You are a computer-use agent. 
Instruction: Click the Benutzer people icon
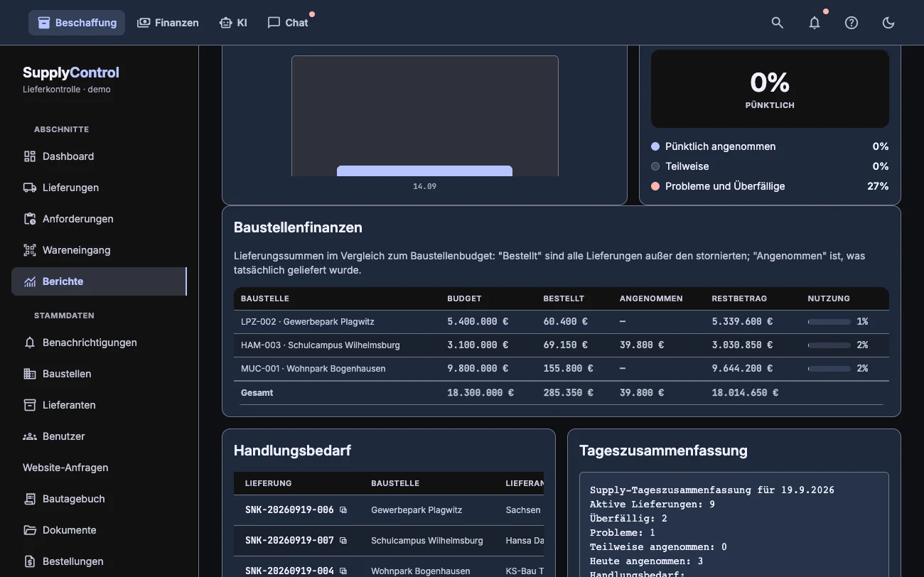pos(30,436)
